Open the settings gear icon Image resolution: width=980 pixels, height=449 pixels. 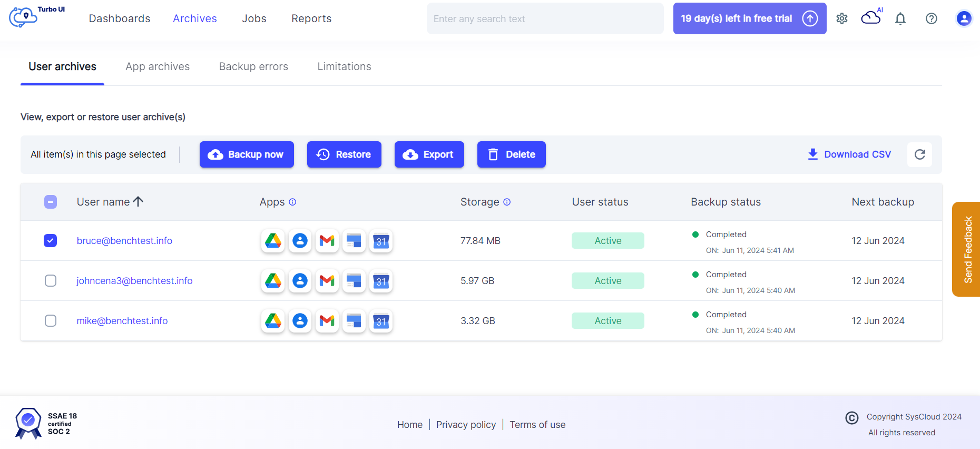pos(841,18)
